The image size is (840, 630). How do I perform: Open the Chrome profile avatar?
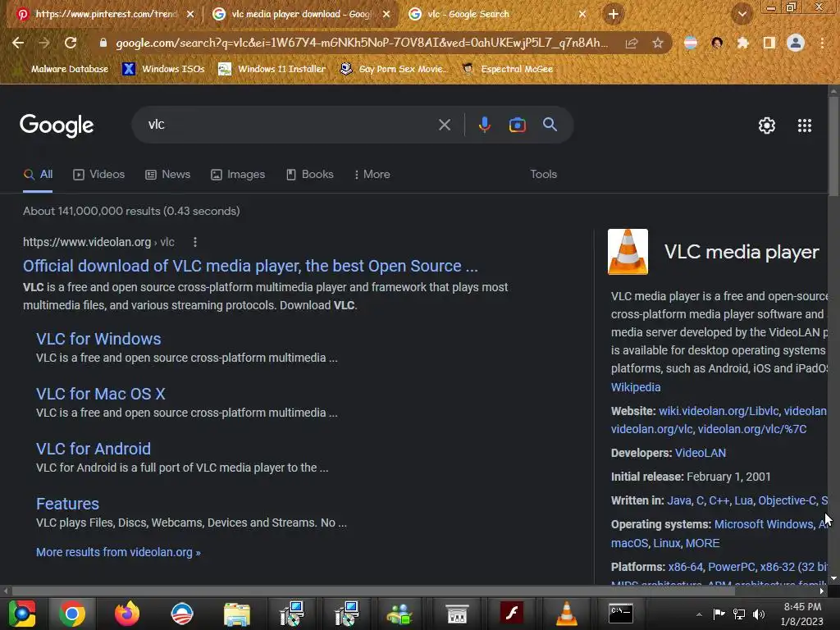coord(796,43)
